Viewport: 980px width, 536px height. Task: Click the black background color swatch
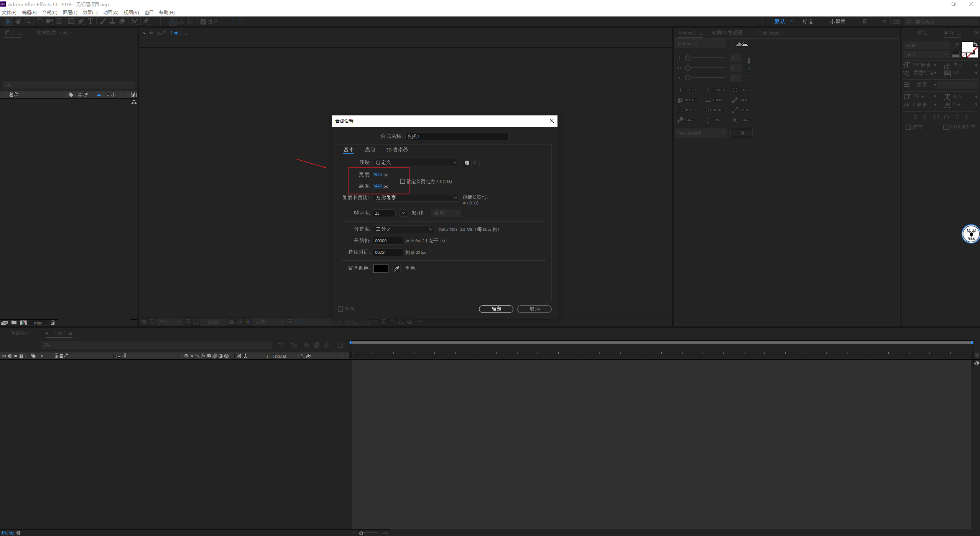(380, 269)
